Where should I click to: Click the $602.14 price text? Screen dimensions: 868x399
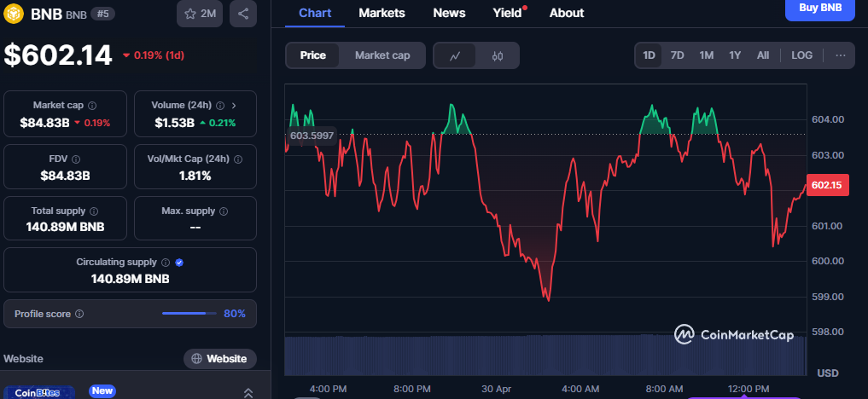pos(58,55)
